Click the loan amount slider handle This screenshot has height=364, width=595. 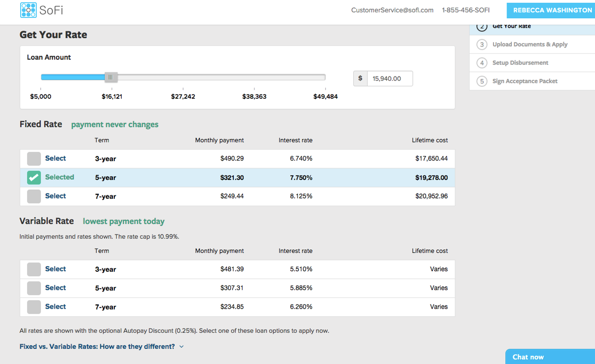pos(111,77)
